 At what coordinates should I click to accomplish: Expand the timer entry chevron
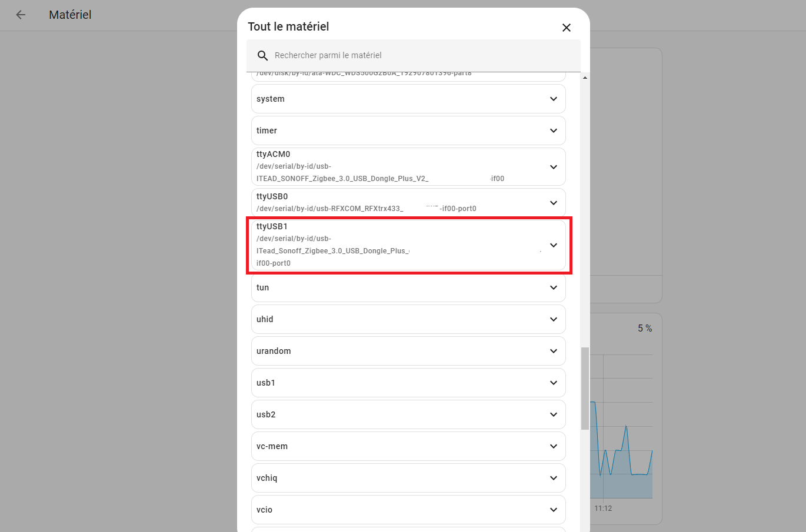[x=554, y=131]
